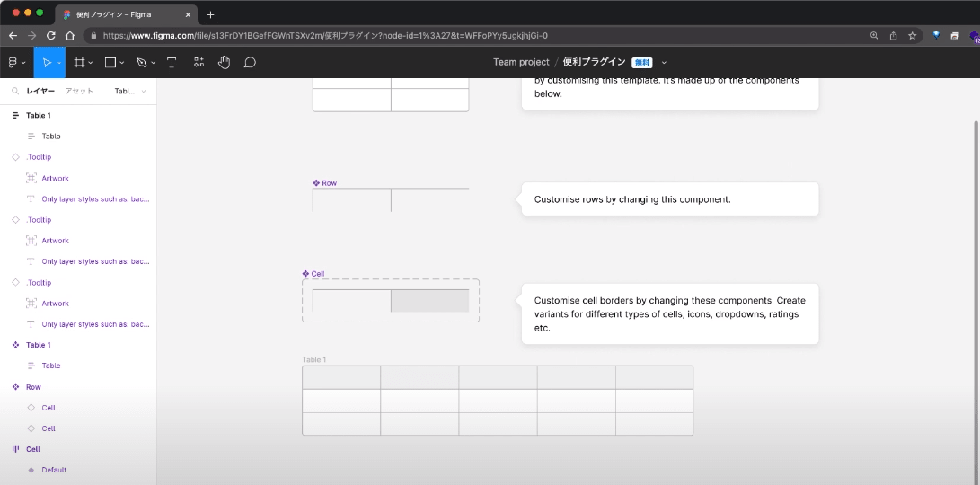The width and height of the screenshot is (980, 485).
Task: Select the Pen tool
Action: (141, 62)
